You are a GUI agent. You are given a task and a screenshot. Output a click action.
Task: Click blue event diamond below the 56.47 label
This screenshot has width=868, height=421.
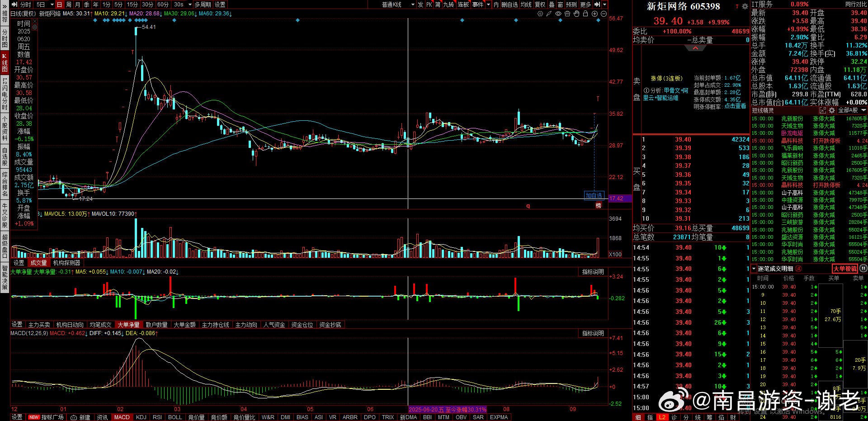tap(599, 20)
